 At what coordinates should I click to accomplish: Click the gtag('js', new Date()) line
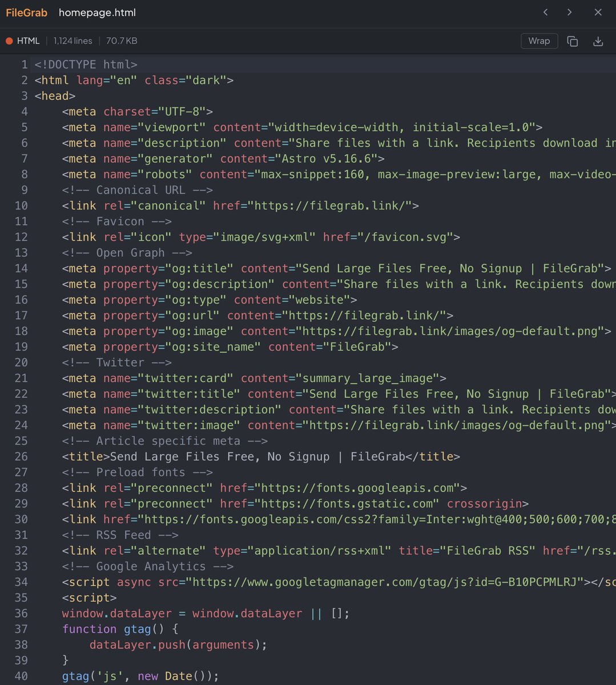[140, 677]
